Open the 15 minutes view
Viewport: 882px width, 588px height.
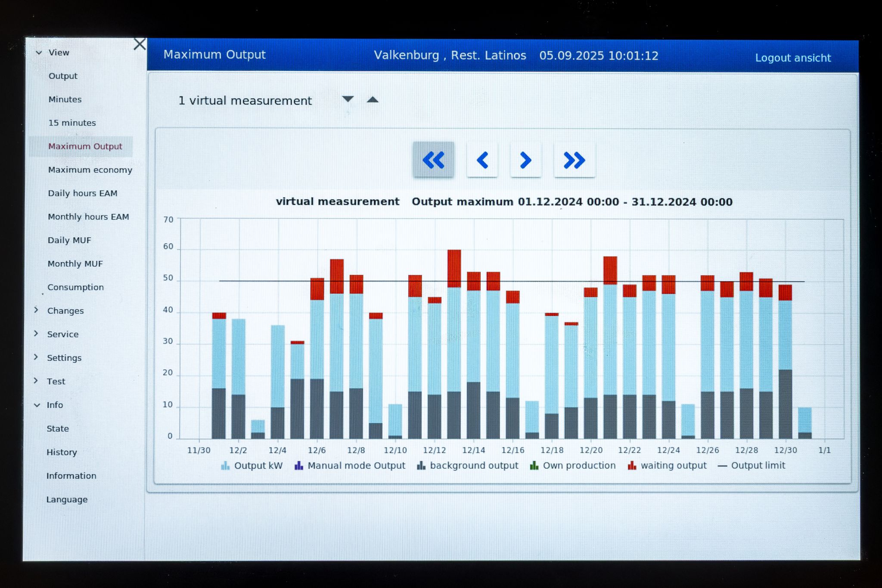tap(72, 123)
